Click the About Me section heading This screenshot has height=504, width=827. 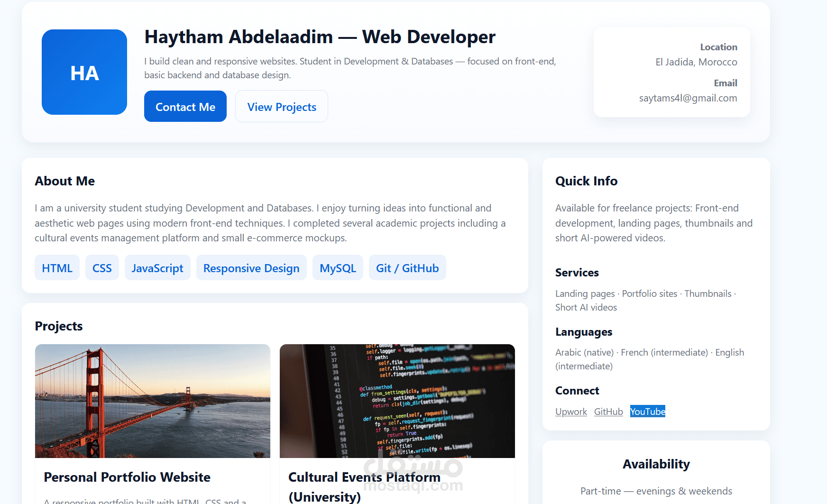pos(64,181)
